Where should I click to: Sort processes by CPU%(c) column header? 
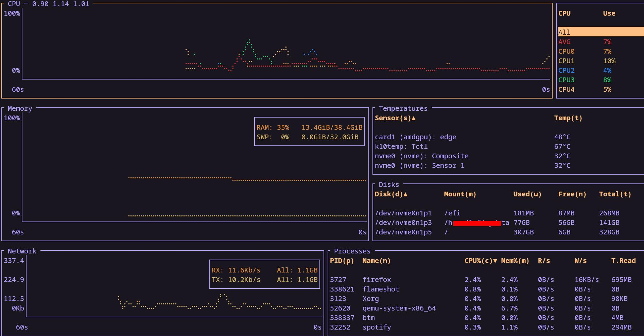coord(481,261)
